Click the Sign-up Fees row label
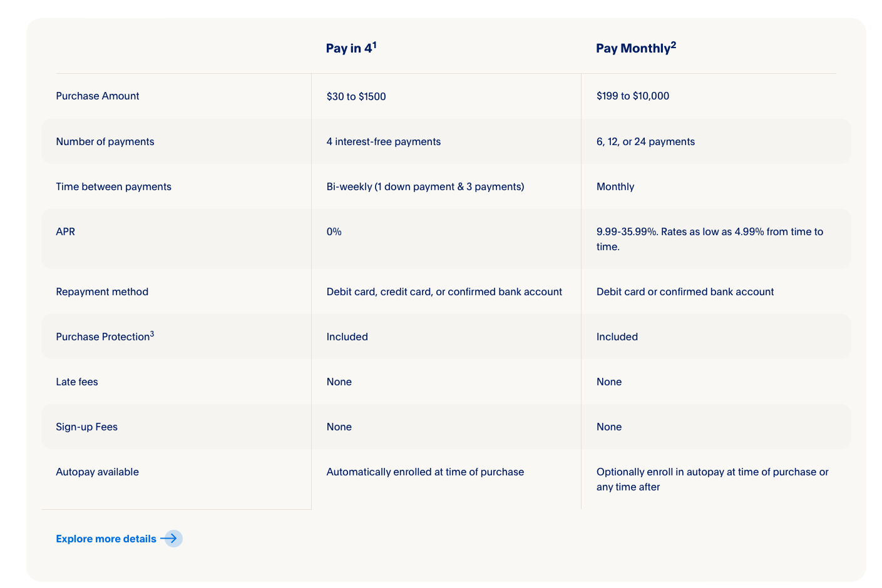 pyautogui.click(x=87, y=427)
